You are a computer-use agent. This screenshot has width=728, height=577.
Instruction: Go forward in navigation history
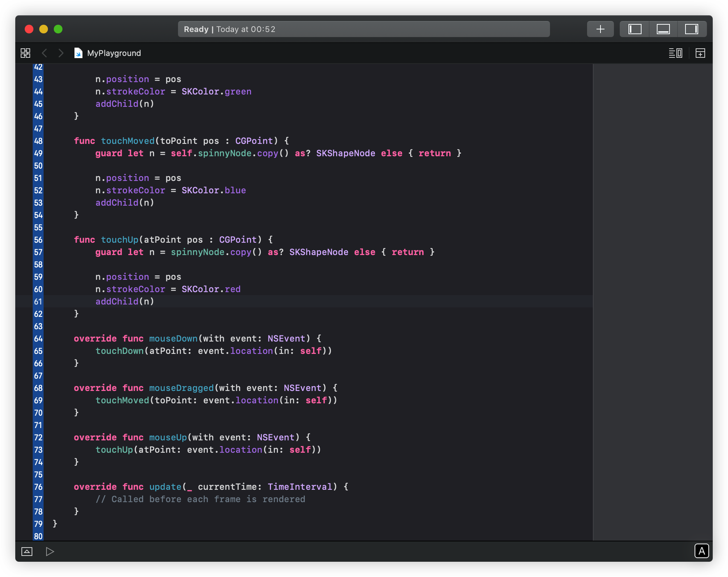point(61,53)
